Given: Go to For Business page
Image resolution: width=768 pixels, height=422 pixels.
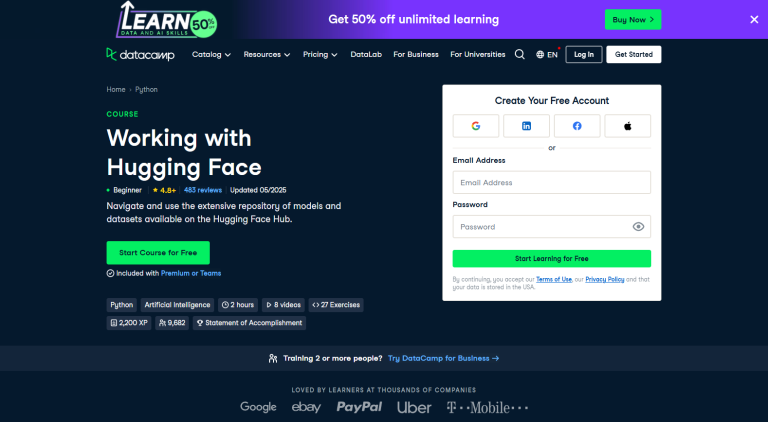Looking at the screenshot, I should pos(416,54).
